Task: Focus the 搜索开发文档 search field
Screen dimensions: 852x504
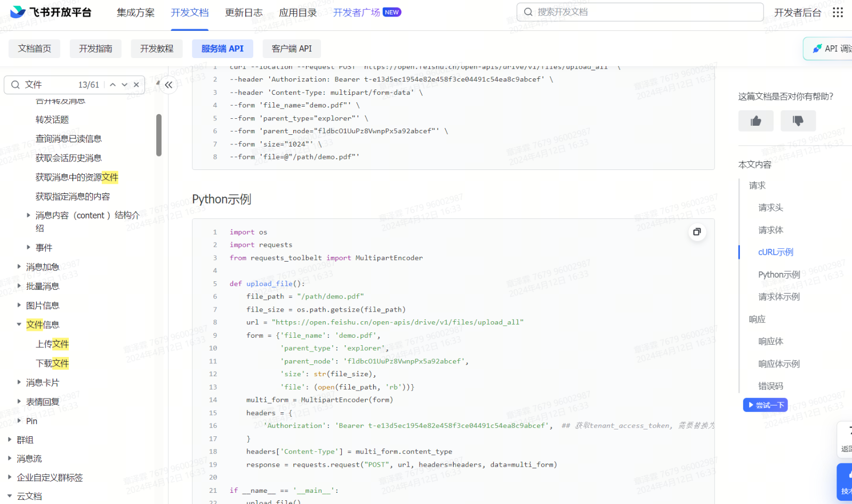Action: coord(640,12)
